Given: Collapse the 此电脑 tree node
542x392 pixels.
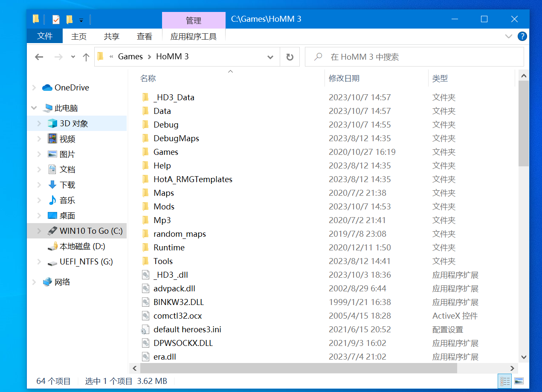Looking at the screenshot, I should [34, 108].
